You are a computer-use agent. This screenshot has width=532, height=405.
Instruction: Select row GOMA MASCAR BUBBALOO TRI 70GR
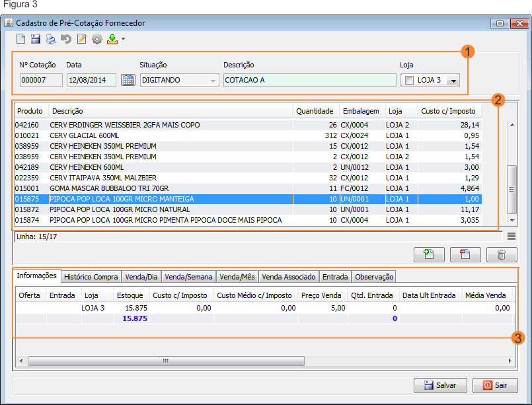point(248,188)
